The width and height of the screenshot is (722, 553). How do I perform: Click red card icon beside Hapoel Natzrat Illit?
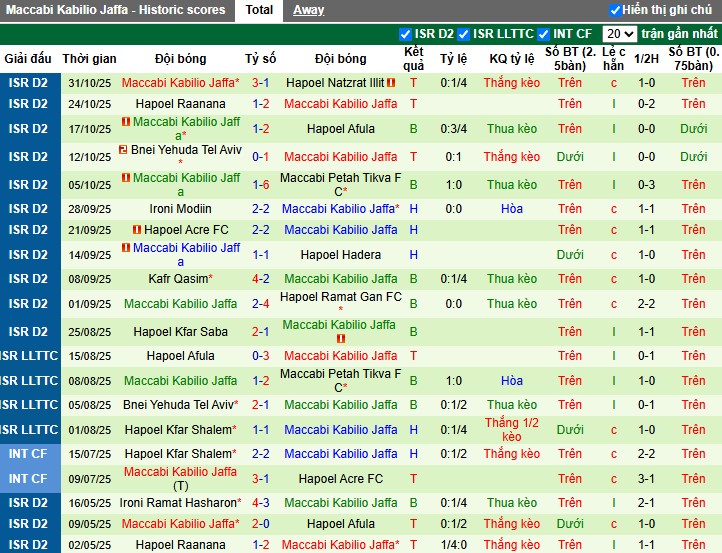click(x=391, y=83)
